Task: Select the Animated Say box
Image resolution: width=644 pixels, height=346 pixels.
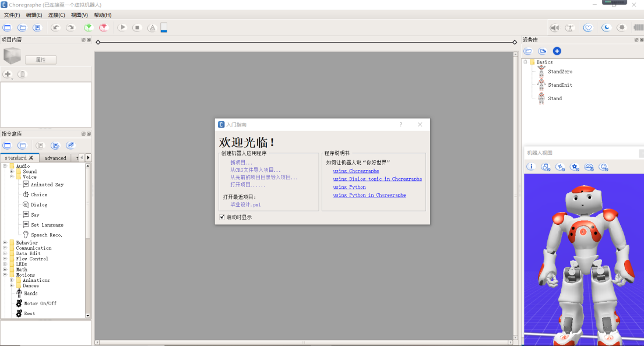Action: pyautogui.click(x=43, y=185)
